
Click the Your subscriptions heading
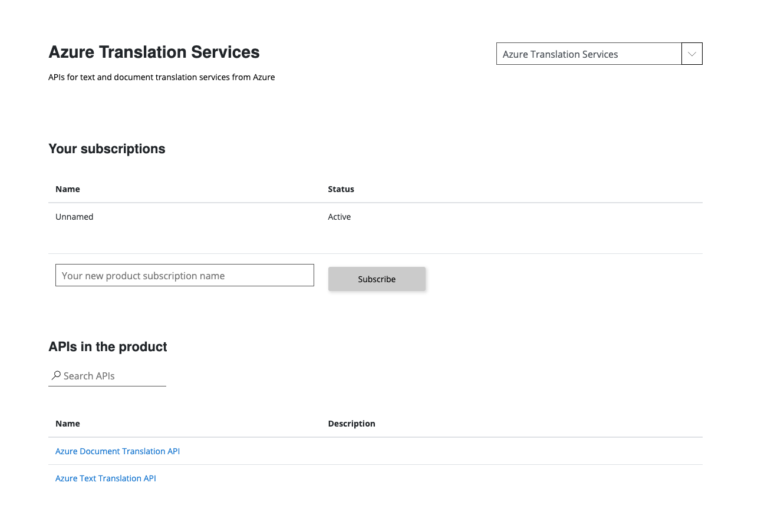107,148
